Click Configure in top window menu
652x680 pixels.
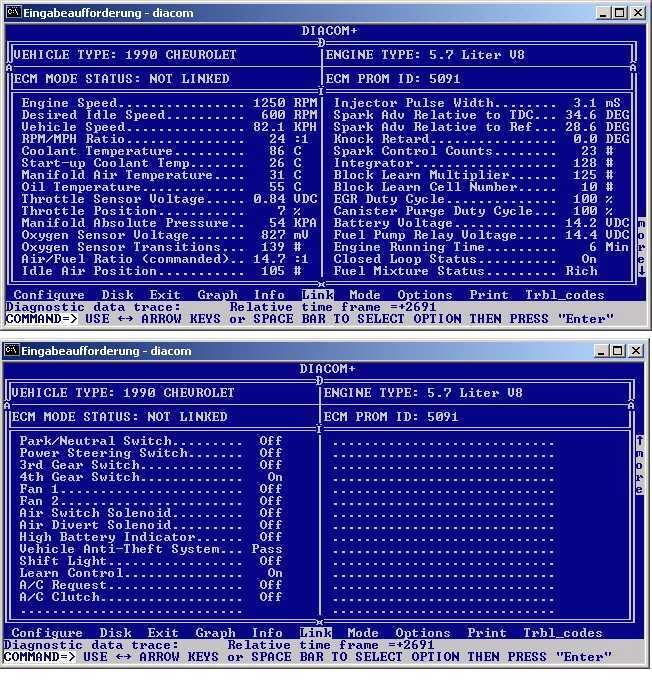(49, 295)
